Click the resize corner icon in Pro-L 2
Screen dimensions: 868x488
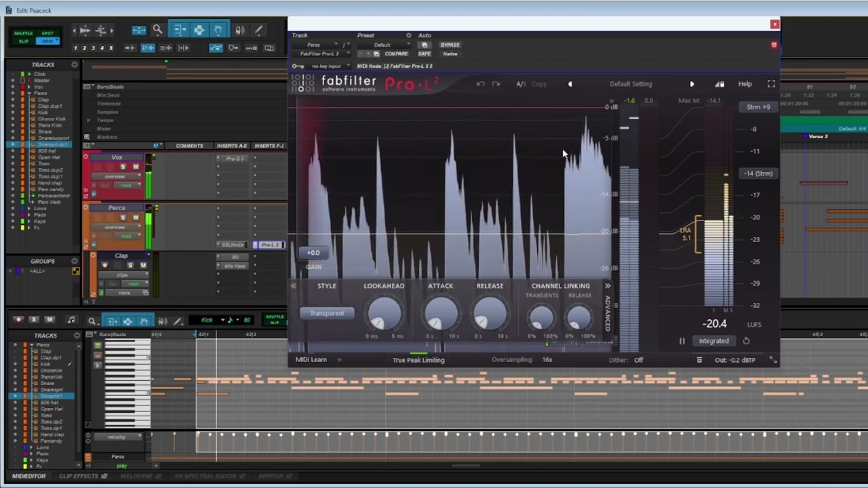(x=772, y=360)
